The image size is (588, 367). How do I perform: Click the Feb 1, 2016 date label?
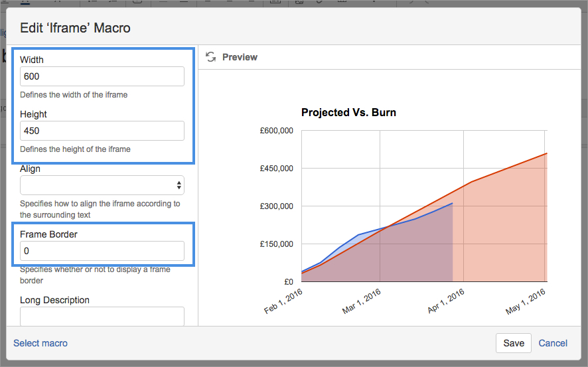tap(283, 301)
